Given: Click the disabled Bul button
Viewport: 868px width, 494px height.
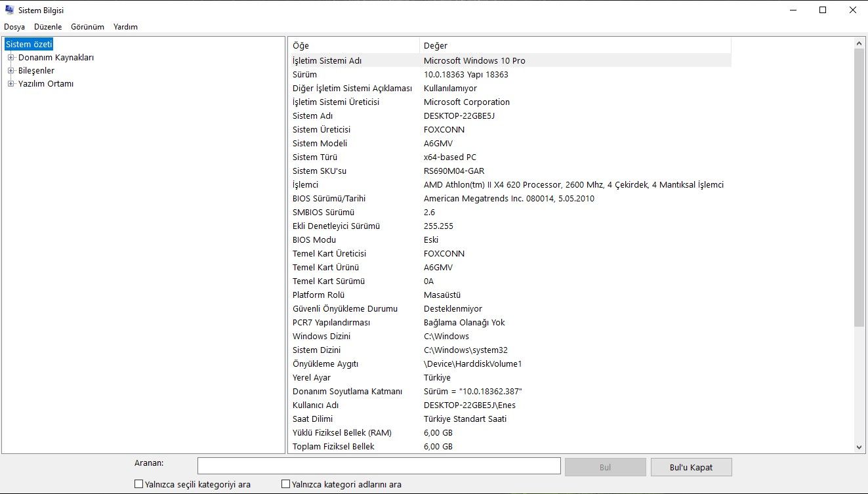Looking at the screenshot, I should (x=604, y=466).
